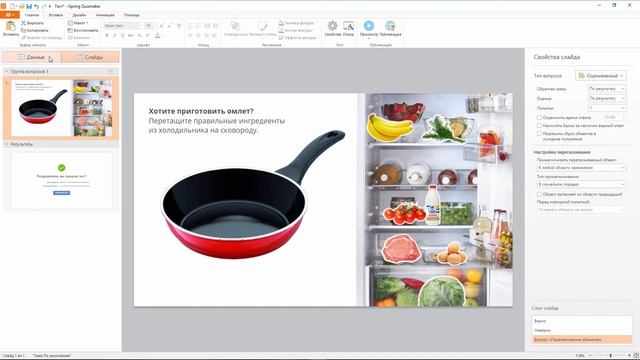Click the clear formatting icon
The width and height of the screenshot is (640, 360).
[179, 26]
